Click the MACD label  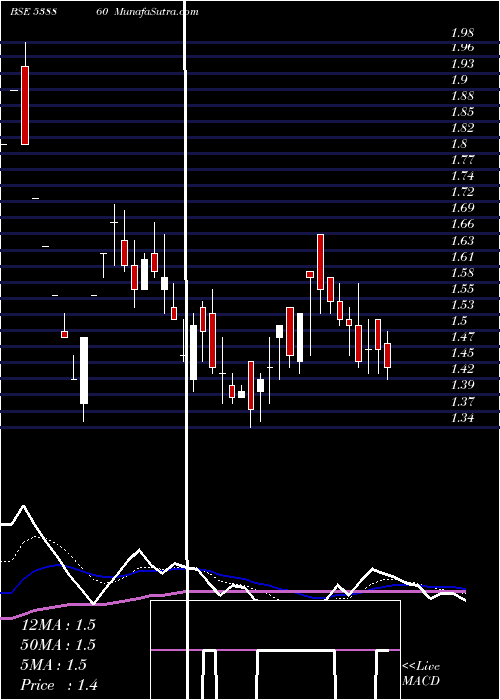pos(421,681)
